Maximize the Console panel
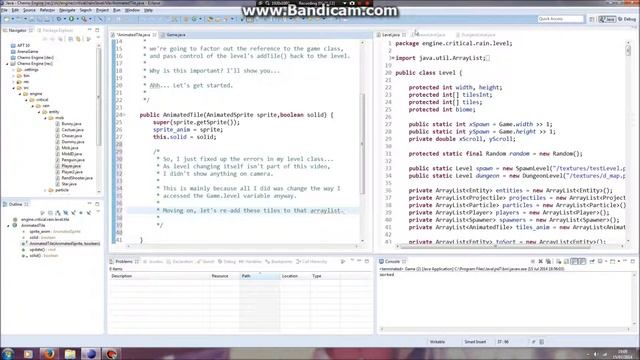Image resolution: width=640 pixels, height=360 pixels. tap(633, 261)
